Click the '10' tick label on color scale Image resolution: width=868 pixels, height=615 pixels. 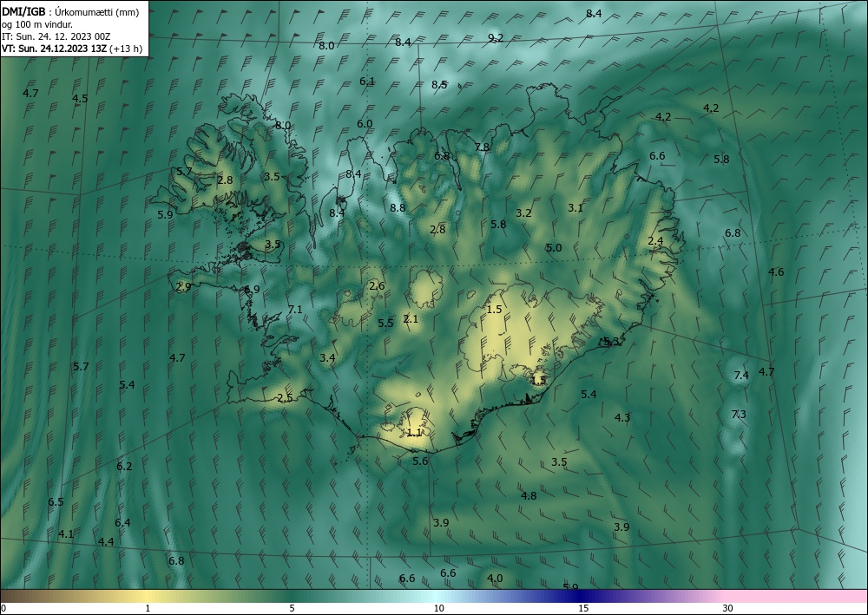click(x=438, y=608)
